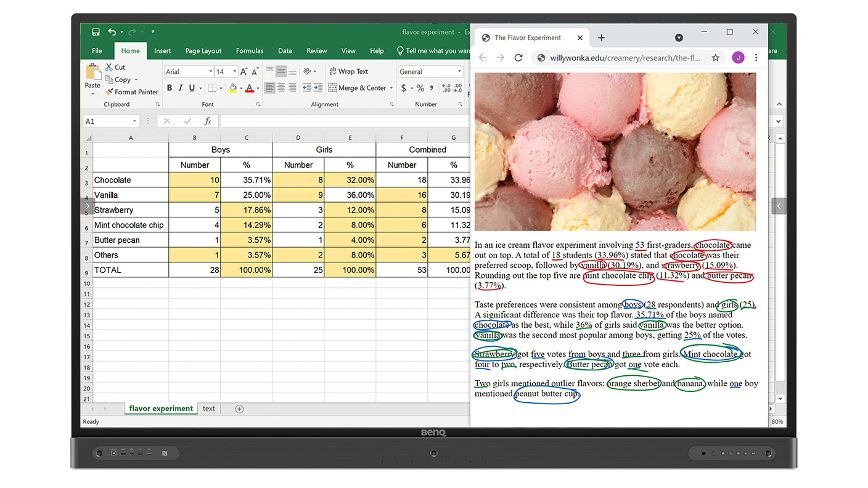Click the Copy icon in the Clipboard group
The width and height of the screenshot is (868, 488).
pyautogui.click(x=110, y=79)
